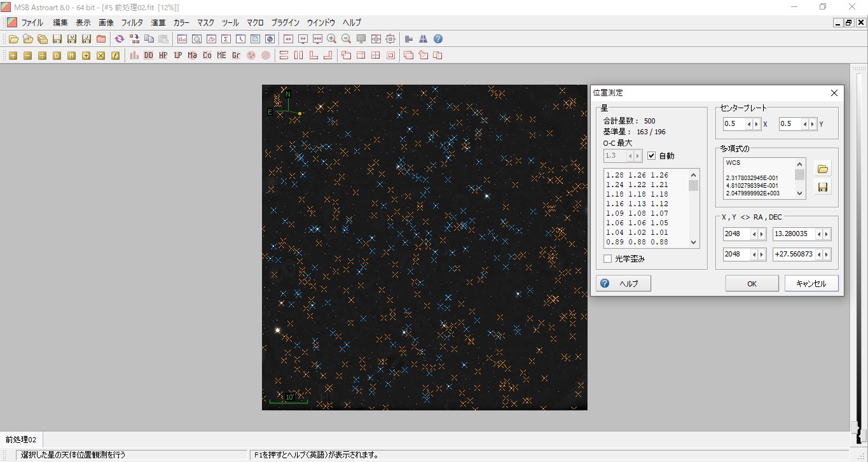The height and width of the screenshot is (462, 868).
Task: Click the ME filter icon
Action: (221, 55)
